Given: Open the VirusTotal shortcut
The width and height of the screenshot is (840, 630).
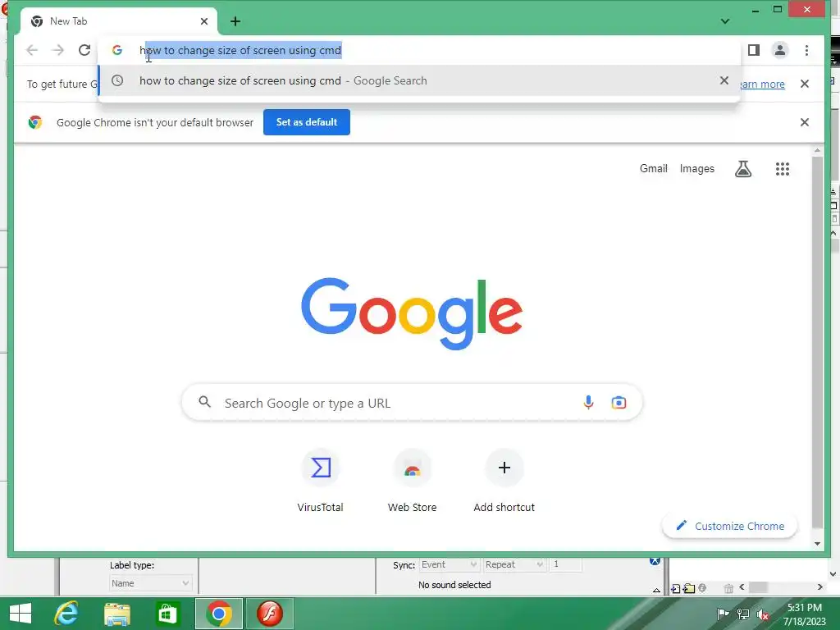Looking at the screenshot, I should [x=321, y=481].
